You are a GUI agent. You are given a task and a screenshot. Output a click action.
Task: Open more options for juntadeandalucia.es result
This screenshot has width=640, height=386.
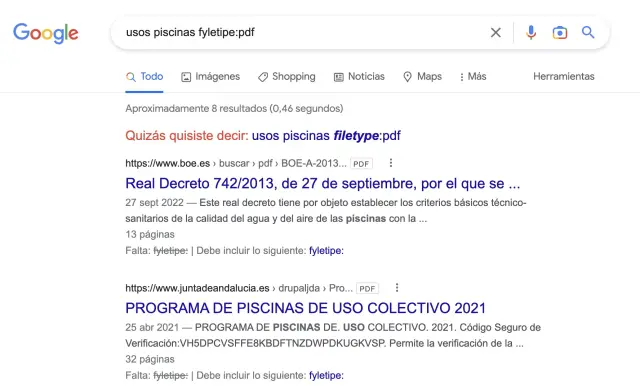click(x=397, y=288)
